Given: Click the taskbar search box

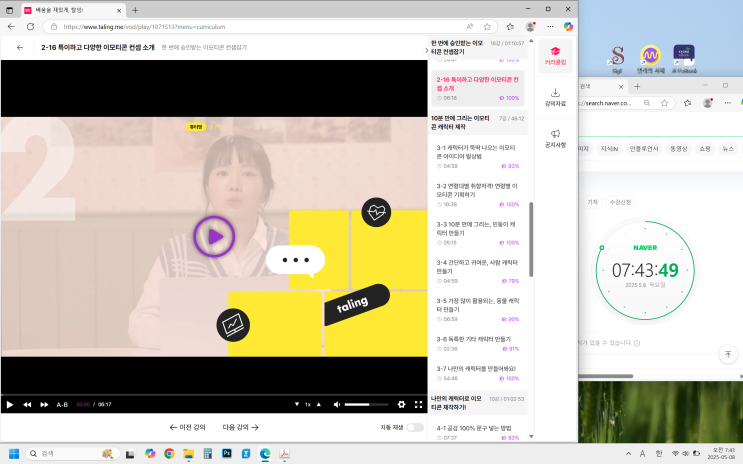Looking at the screenshot, I should [x=72, y=454].
